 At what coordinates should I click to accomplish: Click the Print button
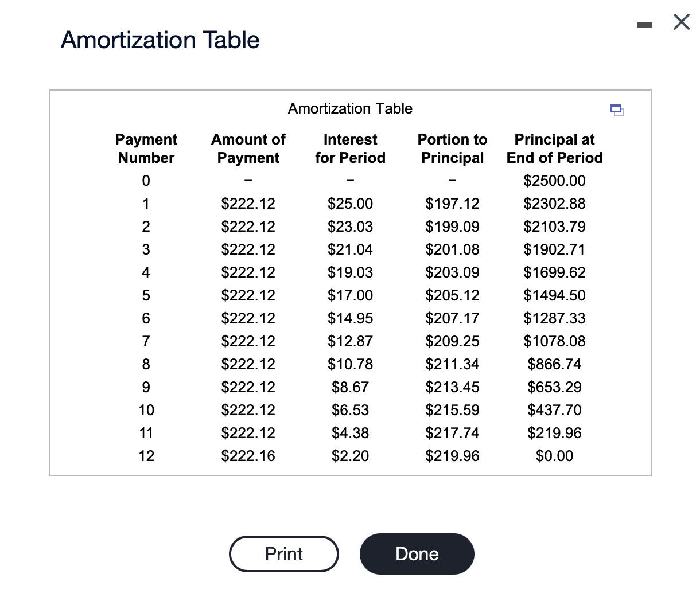tap(283, 553)
